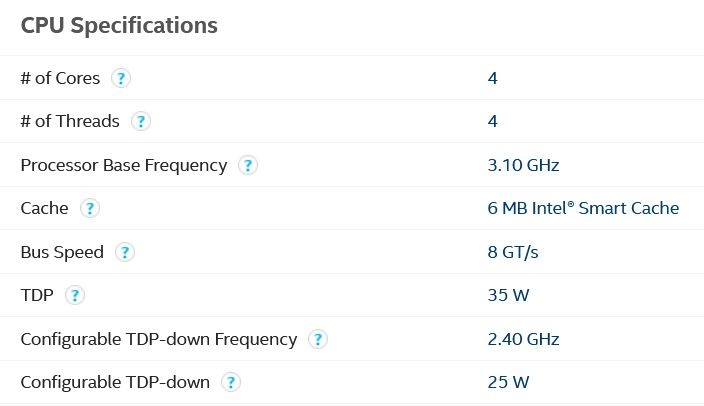Show help for Processor Base Frequency

pos(248,165)
